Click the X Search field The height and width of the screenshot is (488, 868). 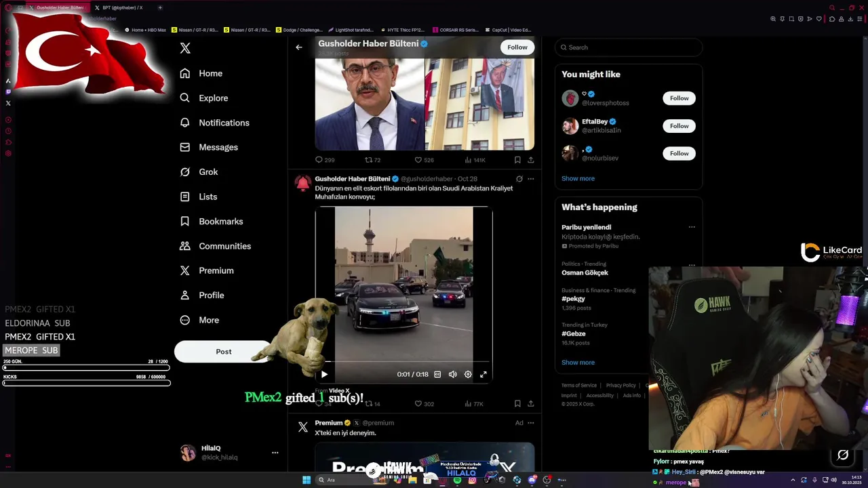629,47
